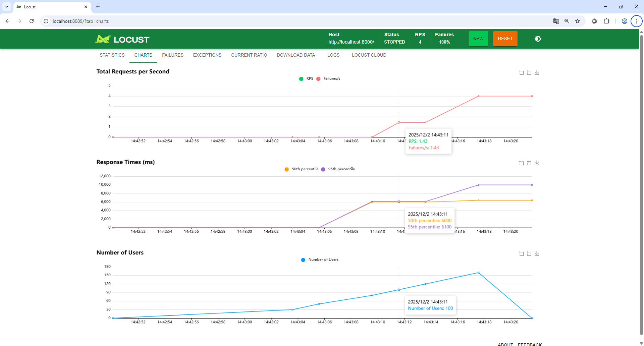Image resolution: width=644 pixels, height=346 pixels.
Task: Download the Number of Users chart image
Action: point(537,253)
